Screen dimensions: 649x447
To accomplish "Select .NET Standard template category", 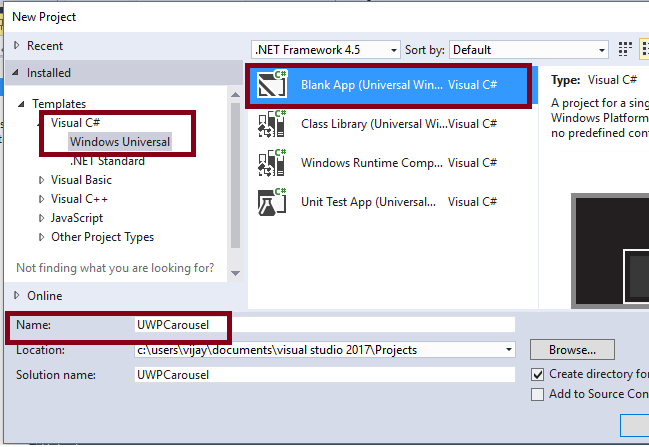I will [107, 161].
